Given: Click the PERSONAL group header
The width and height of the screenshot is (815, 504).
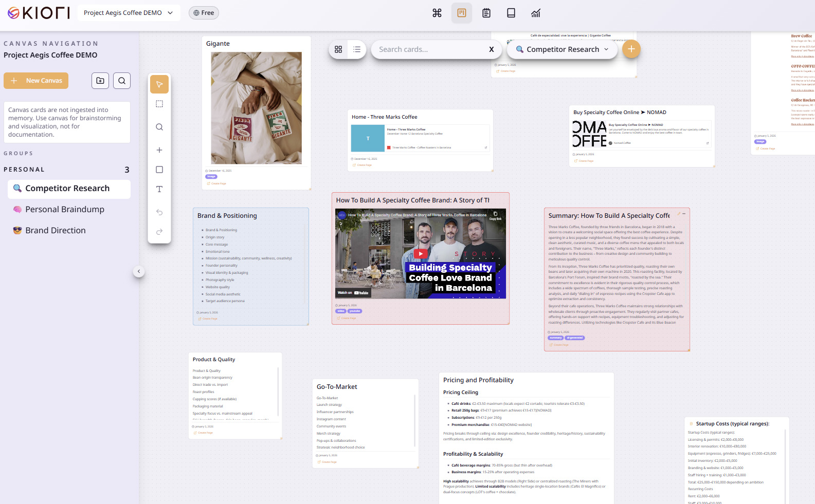Looking at the screenshot, I should (67, 170).
